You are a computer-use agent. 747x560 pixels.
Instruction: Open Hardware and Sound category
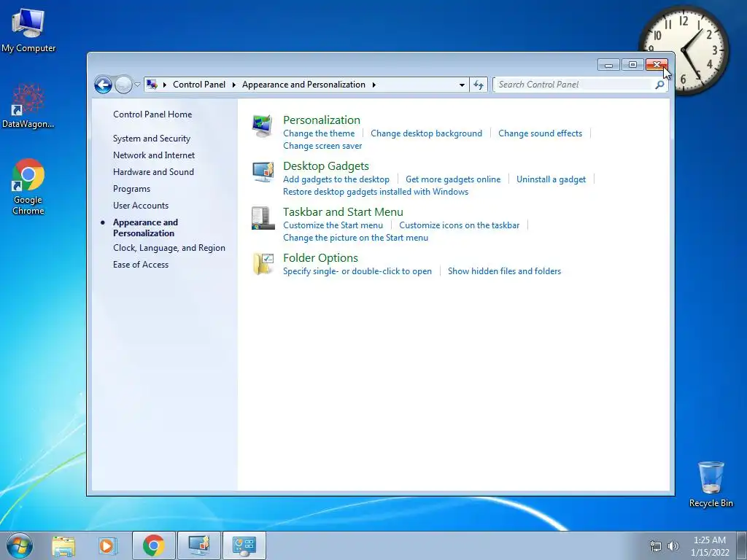click(153, 172)
